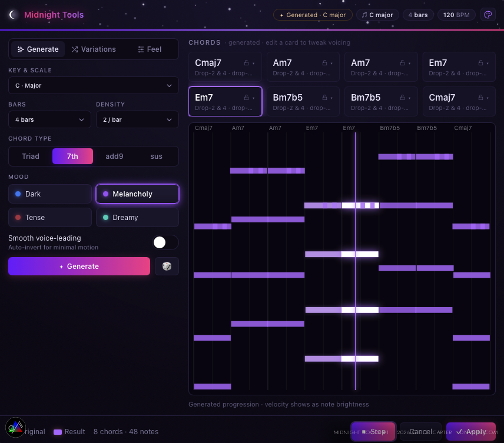Open the Key & Scale dropdown

[x=93, y=85]
